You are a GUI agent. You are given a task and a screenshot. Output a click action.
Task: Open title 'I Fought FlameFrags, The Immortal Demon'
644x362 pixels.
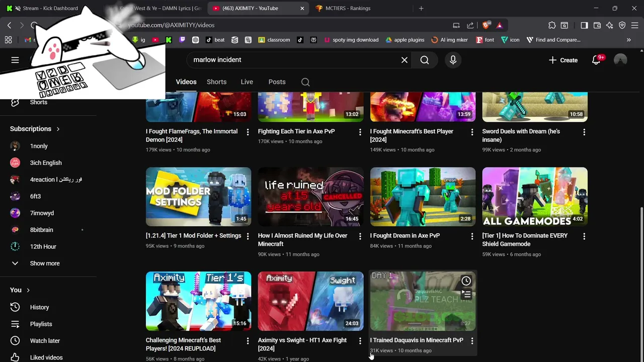[192, 135]
